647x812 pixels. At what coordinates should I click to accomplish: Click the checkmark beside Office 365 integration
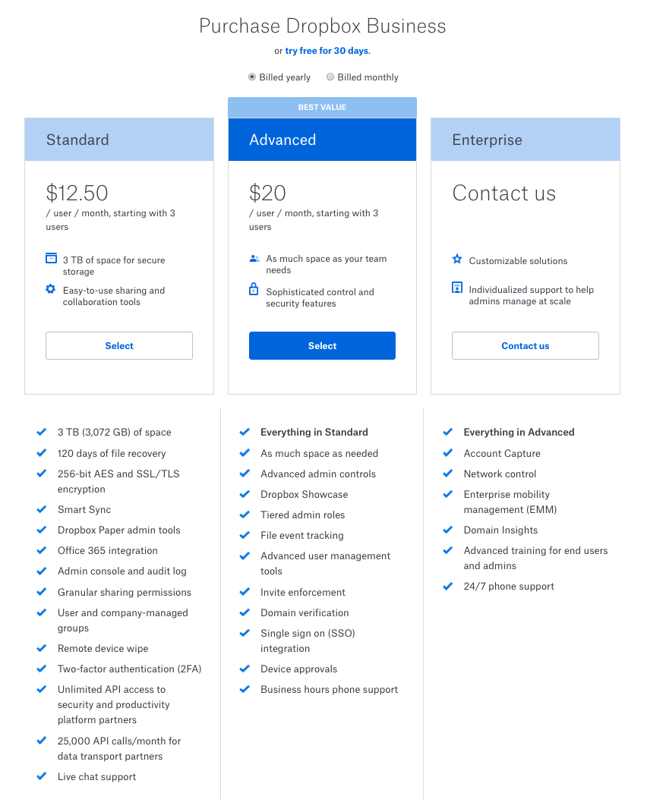point(42,550)
